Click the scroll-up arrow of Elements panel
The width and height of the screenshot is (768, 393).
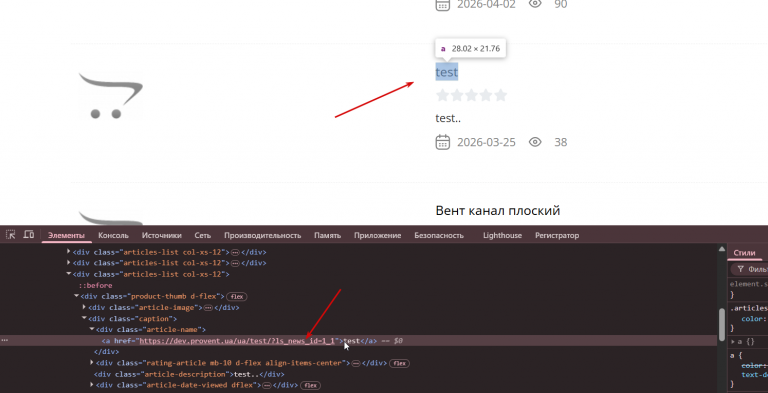(722, 248)
